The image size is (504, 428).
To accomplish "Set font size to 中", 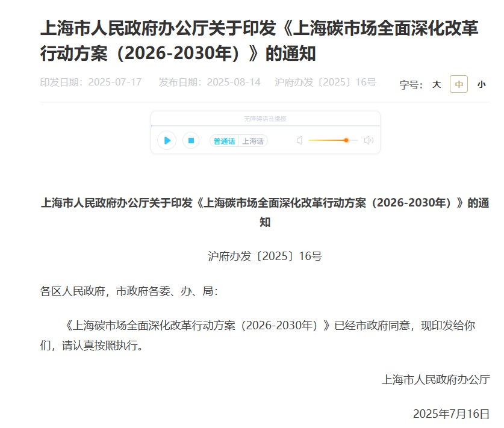I will click(459, 85).
